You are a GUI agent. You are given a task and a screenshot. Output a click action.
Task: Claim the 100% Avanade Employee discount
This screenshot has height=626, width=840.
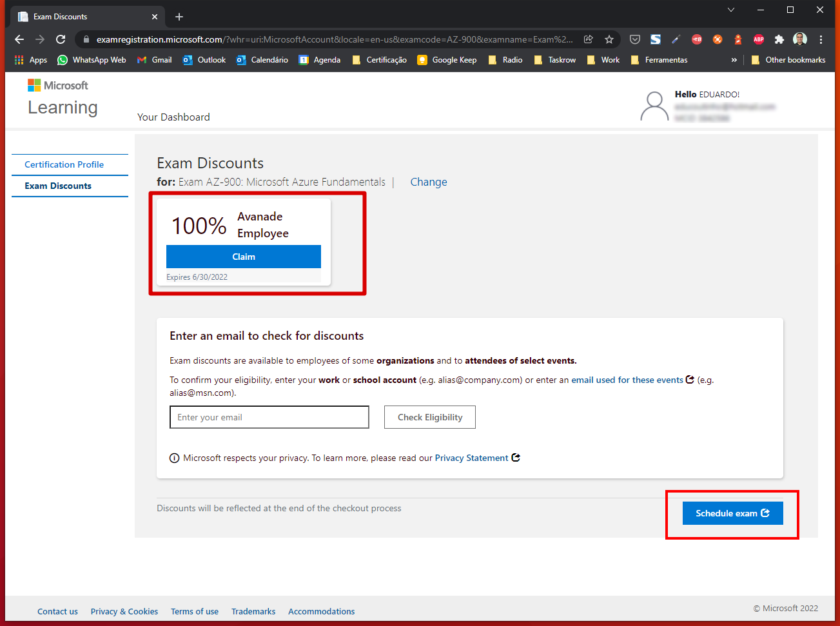(244, 257)
